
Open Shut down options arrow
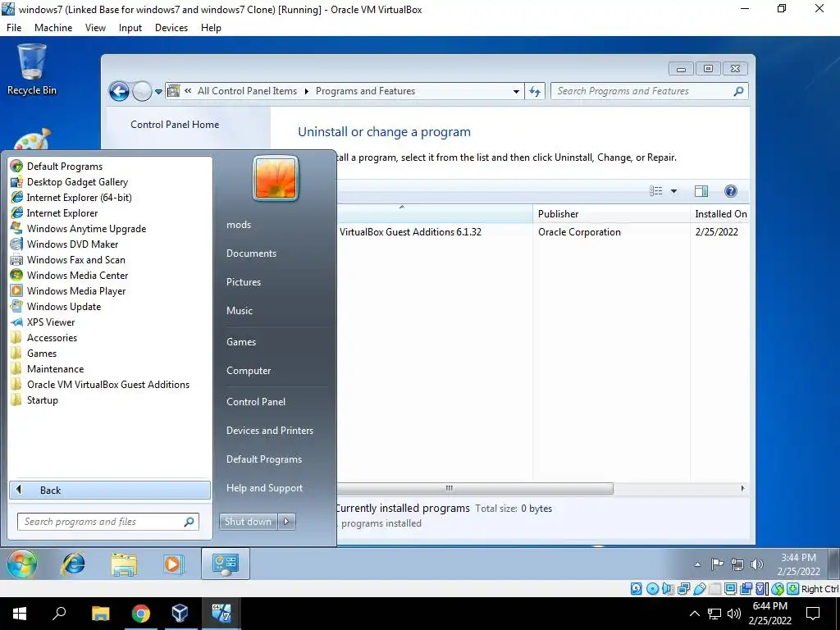click(286, 522)
